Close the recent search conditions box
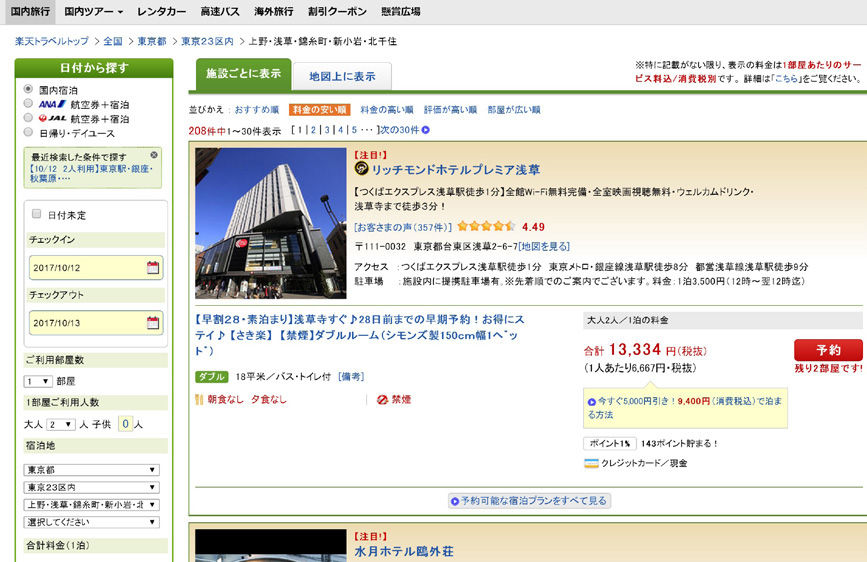 click(x=154, y=155)
